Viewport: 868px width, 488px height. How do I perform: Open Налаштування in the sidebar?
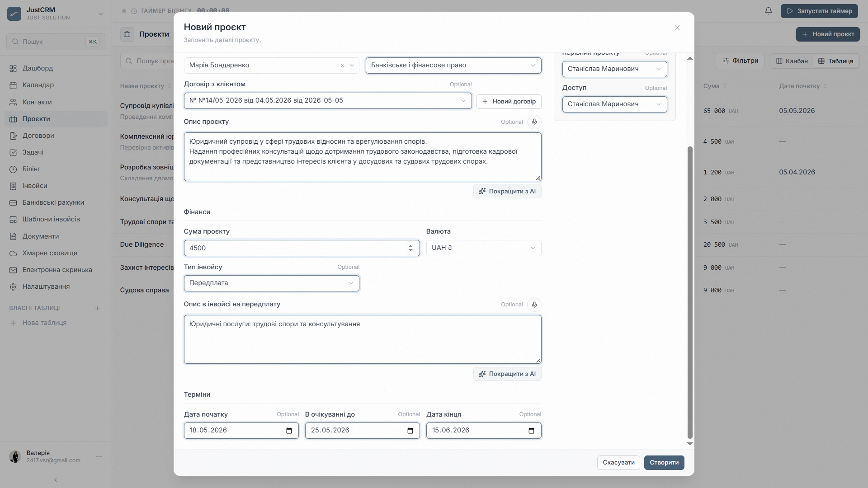56,286
